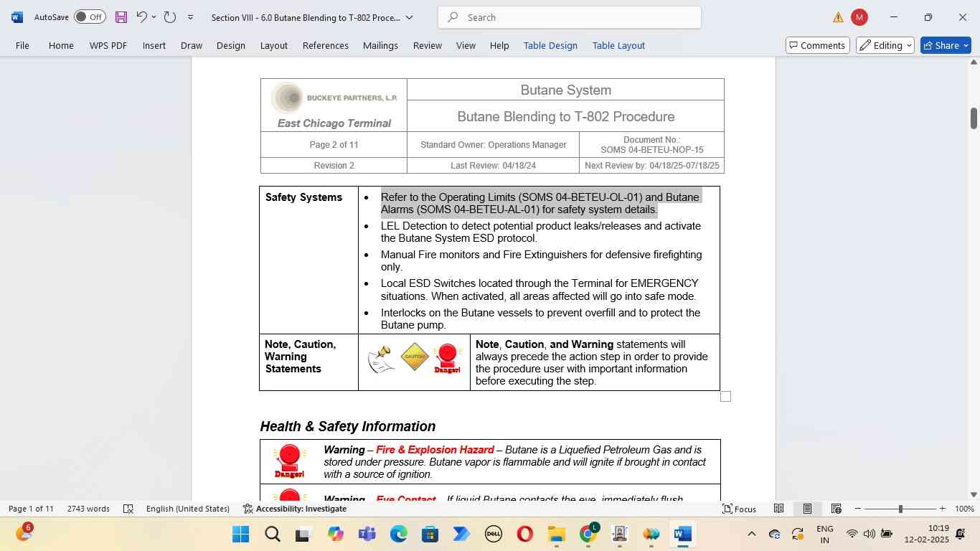
Task: Open the File menu
Action: 22,45
